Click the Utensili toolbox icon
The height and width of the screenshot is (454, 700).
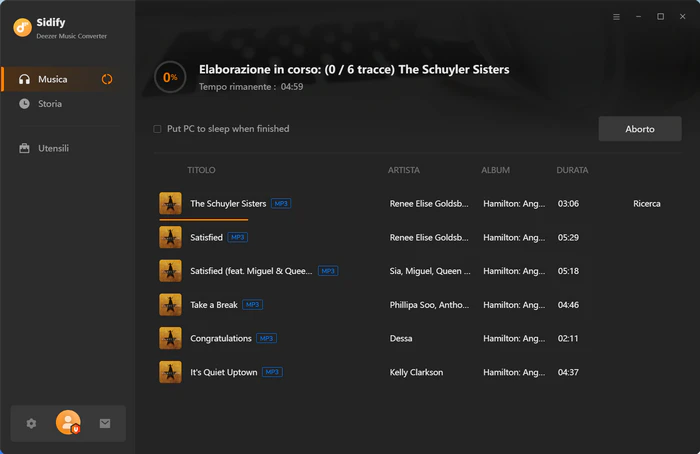pos(25,148)
